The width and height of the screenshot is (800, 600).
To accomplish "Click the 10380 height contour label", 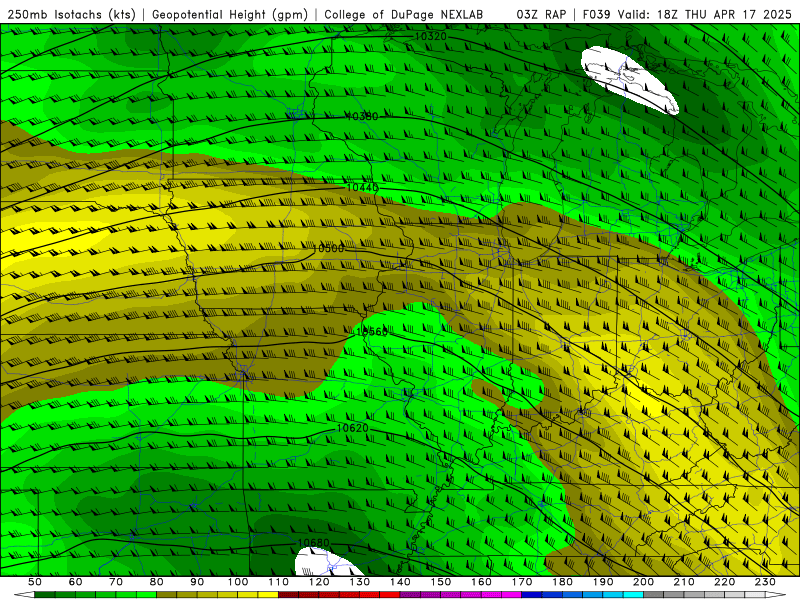I will click(362, 116).
